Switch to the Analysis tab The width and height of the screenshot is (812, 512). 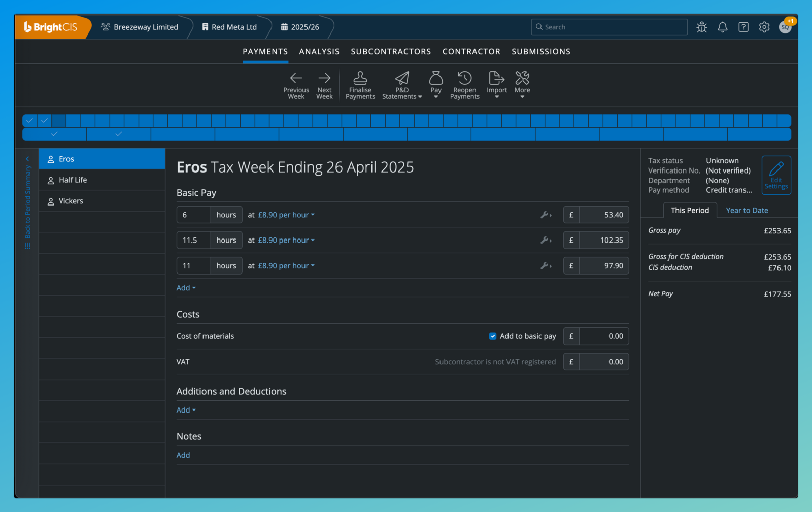[319, 52]
